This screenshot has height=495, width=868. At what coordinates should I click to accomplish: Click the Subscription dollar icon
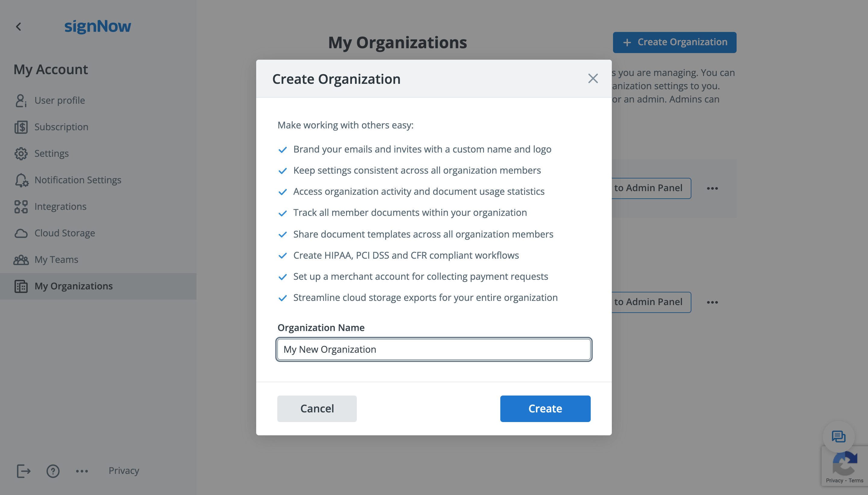21,127
